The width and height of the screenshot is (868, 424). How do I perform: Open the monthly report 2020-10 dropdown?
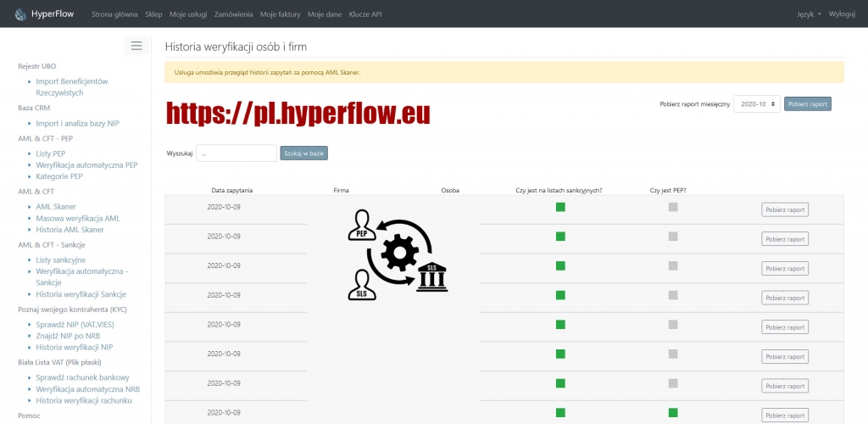tap(757, 103)
